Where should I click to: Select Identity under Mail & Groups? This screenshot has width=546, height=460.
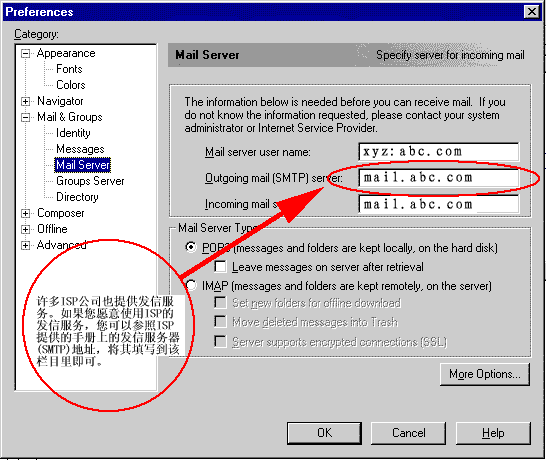coord(73,133)
